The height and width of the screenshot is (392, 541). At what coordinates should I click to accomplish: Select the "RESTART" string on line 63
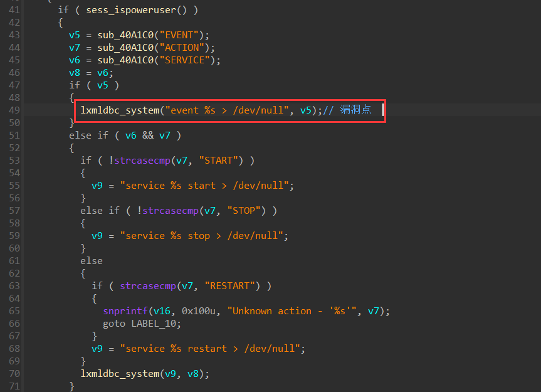(229, 286)
